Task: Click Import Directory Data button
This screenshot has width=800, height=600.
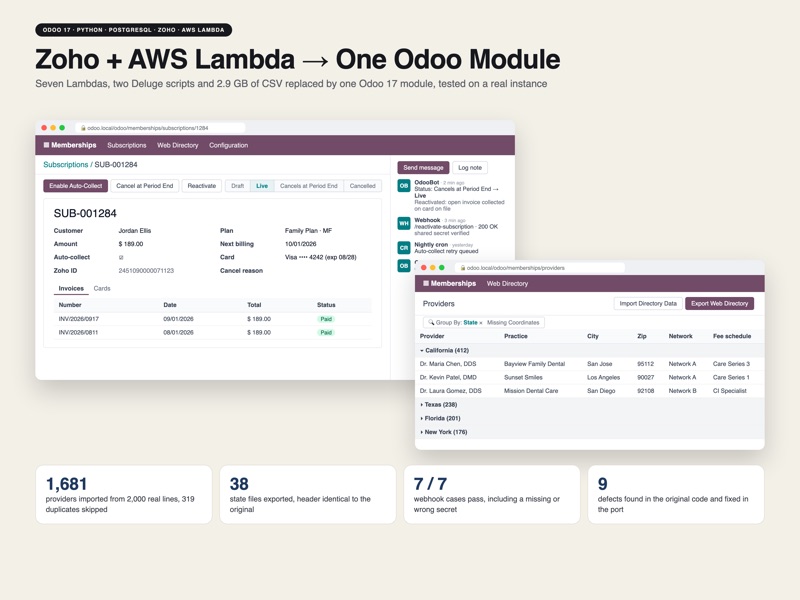Action: pyautogui.click(x=648, y=304)
